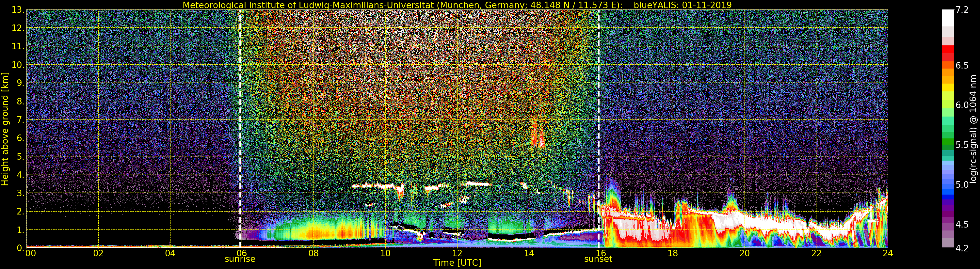
Task: Click the time axis tick label '08'
Action: click(313, 253)
